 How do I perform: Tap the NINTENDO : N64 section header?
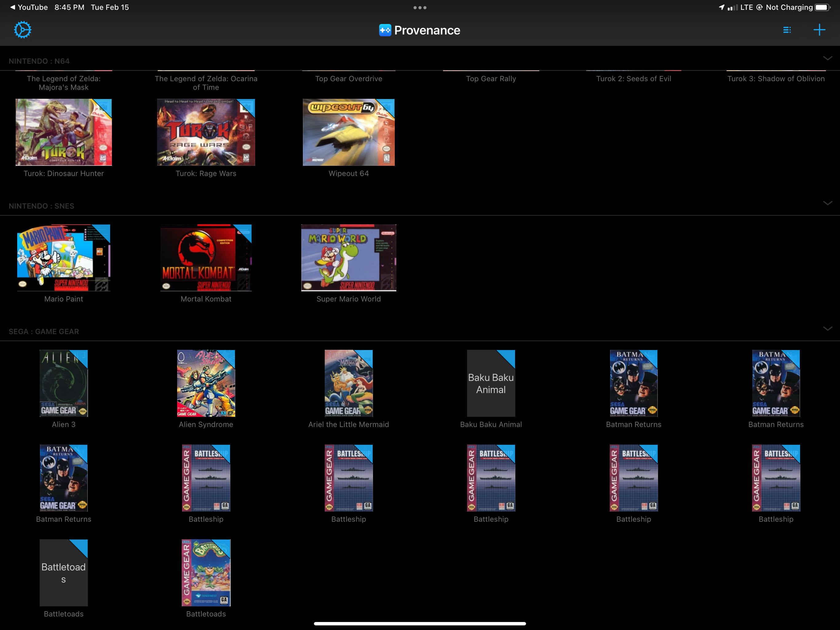[39, 61]
